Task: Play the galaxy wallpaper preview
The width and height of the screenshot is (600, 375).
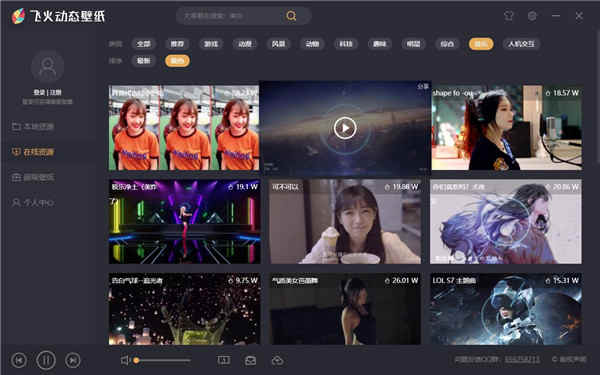Action: (x=345, y=128)
